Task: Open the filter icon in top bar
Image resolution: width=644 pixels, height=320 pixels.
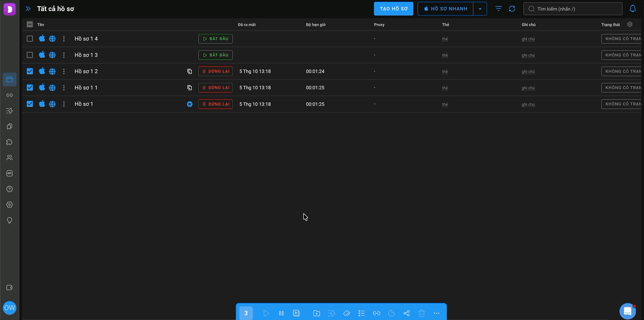Action: click(x=499, y=8)
